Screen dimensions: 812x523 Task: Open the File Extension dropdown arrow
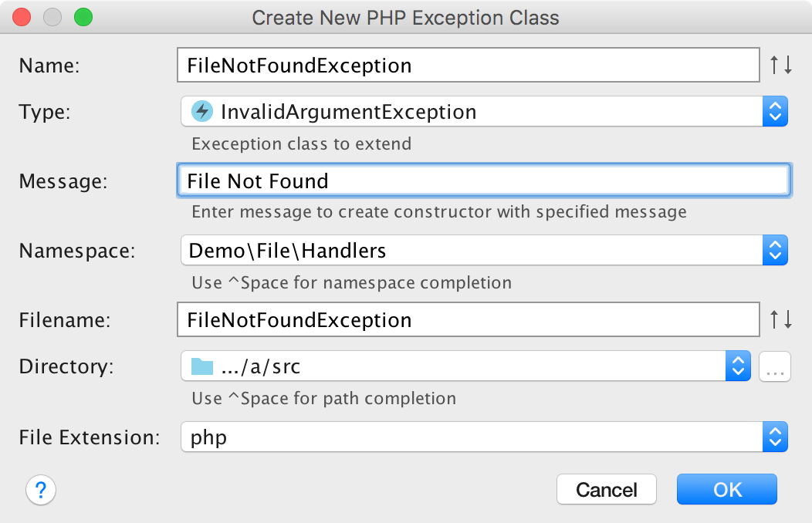(775, 437)
